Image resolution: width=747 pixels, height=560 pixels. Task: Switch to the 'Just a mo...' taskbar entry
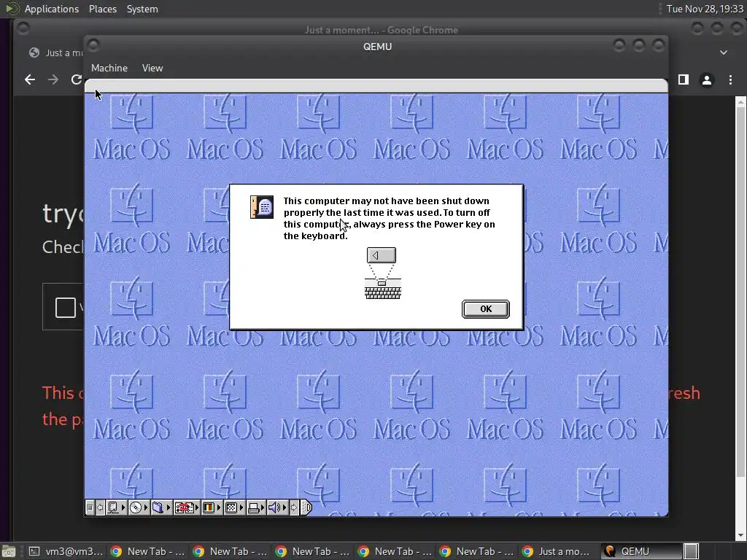click(557, 551)
